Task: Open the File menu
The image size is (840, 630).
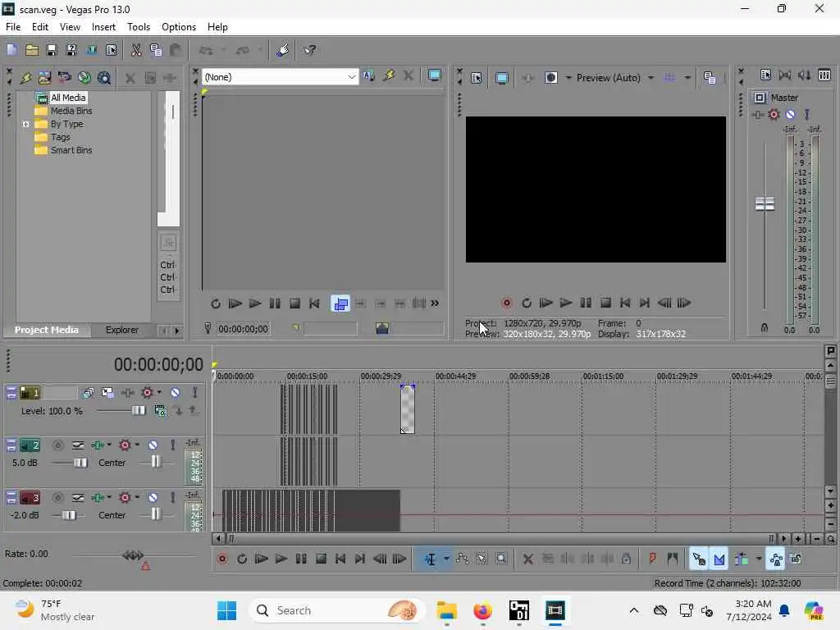Action: [13, 27]
